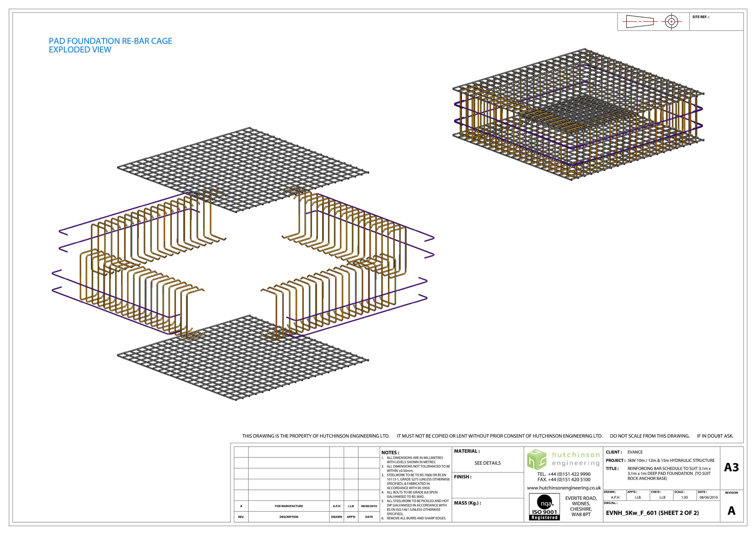Open the www.hutchinsonengineering.co.uk link
Viewport: 756px width, 535px height.
pyautogui.click(x=564, y=488)
